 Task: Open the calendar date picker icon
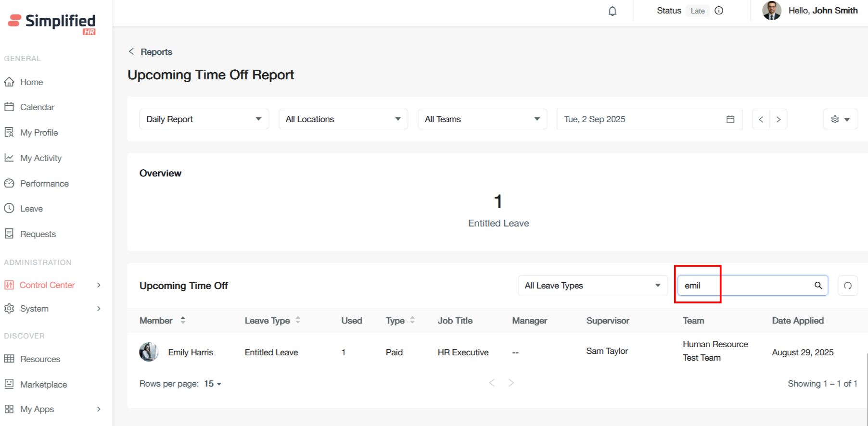[730, 119]
